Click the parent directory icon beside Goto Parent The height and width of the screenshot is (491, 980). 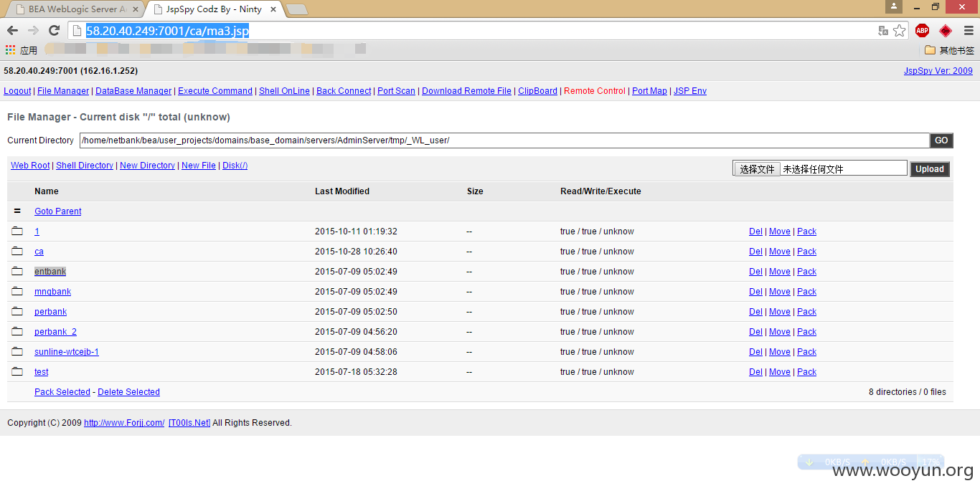17,211
